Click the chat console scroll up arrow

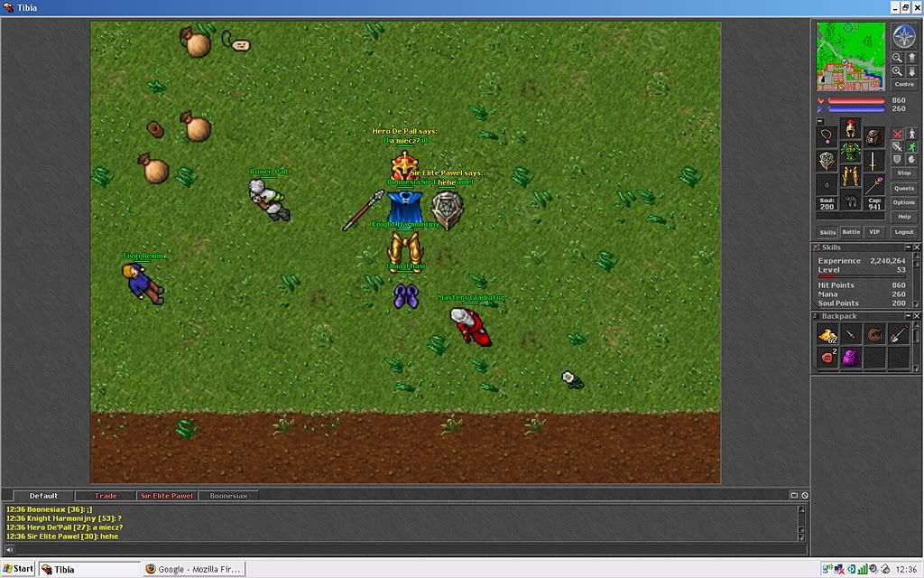pos(801,509)
